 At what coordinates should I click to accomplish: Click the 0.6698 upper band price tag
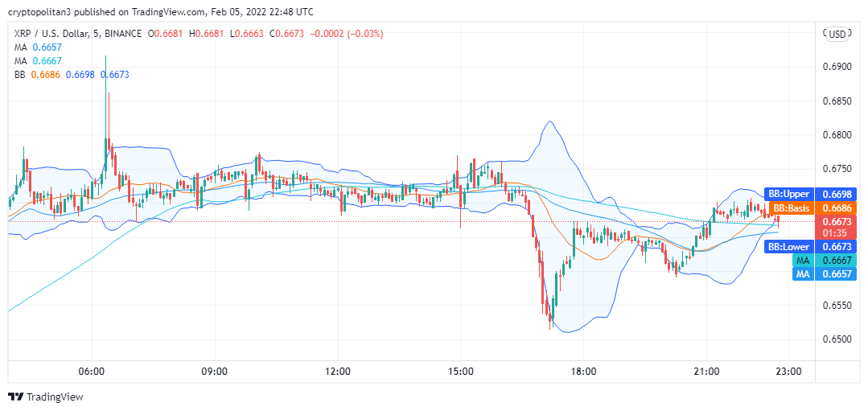click(836, 194)
